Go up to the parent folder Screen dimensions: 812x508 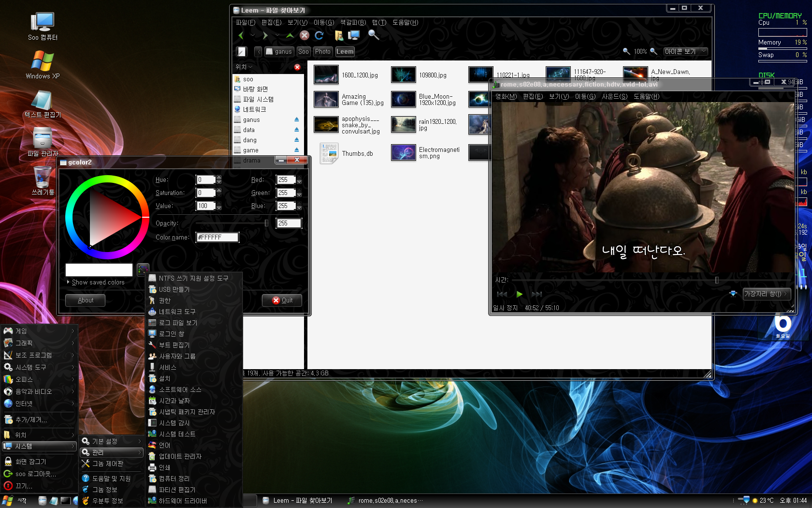tap(290, 35)
